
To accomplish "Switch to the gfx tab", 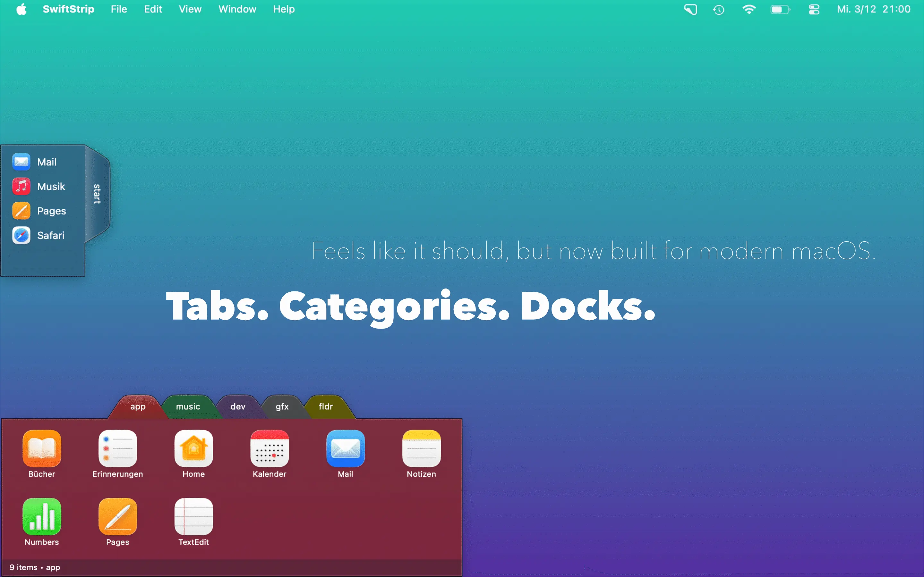I will click(282, 407).
